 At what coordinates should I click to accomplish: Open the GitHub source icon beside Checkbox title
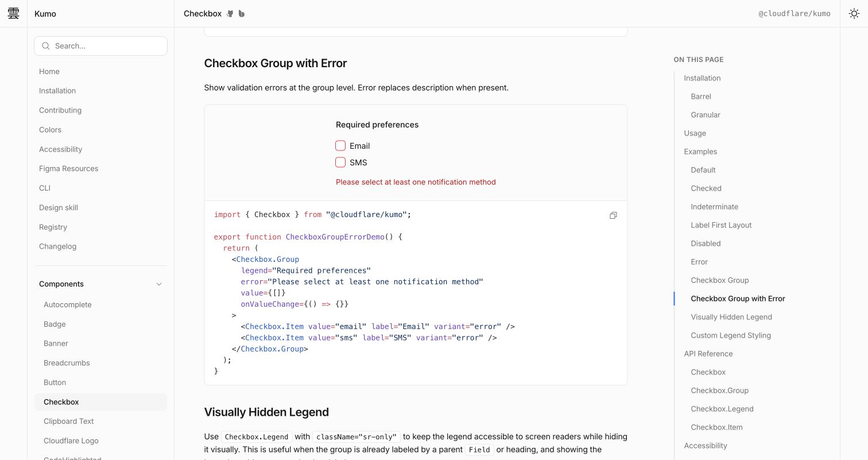pos(230,13)
